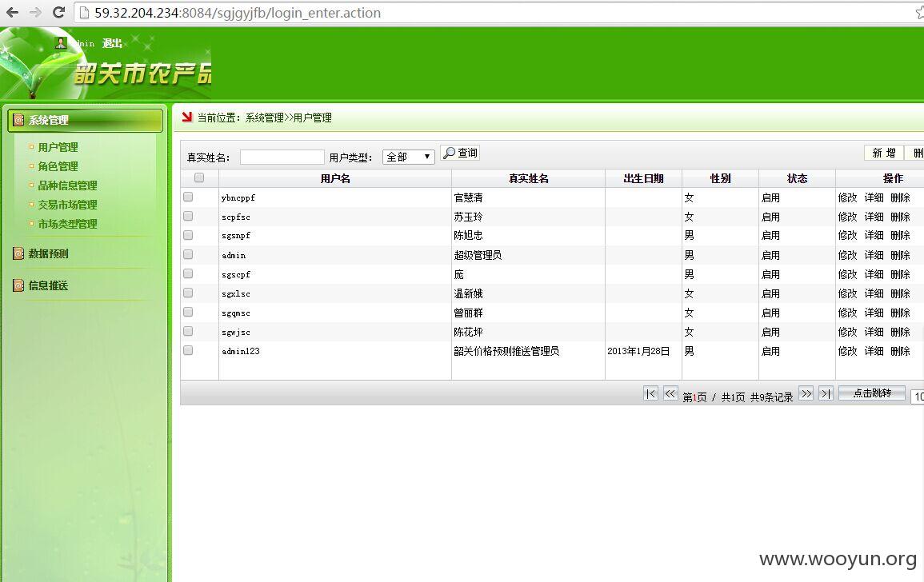The width and height of the screenshot is (924, 582).
Task: Click the 新增 button
Action: pyautogui.click(x=884, y=153)
